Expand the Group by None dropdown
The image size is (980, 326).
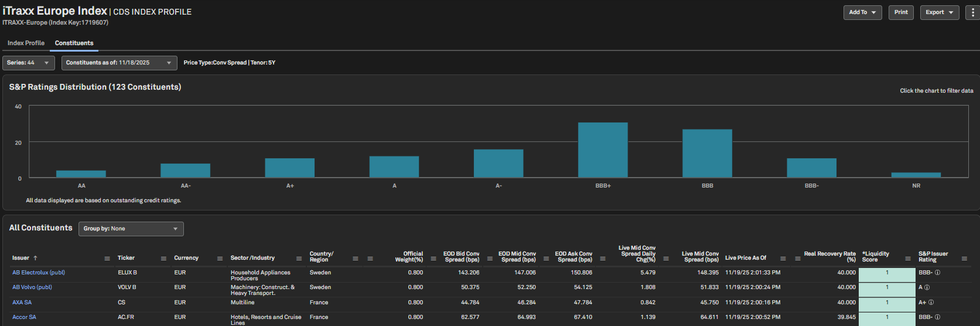pyautogui.click(x=131, y=229)
